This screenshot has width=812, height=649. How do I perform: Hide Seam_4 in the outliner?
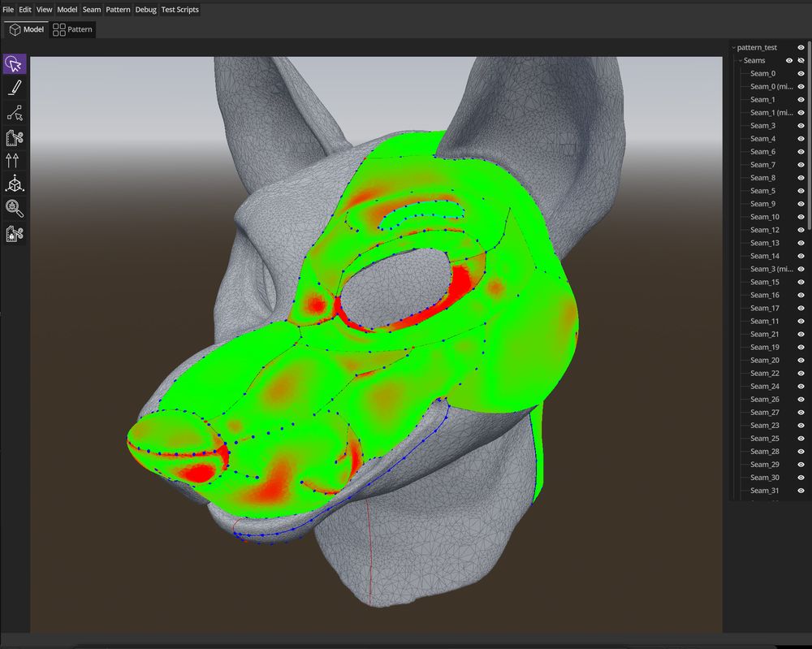801,139
